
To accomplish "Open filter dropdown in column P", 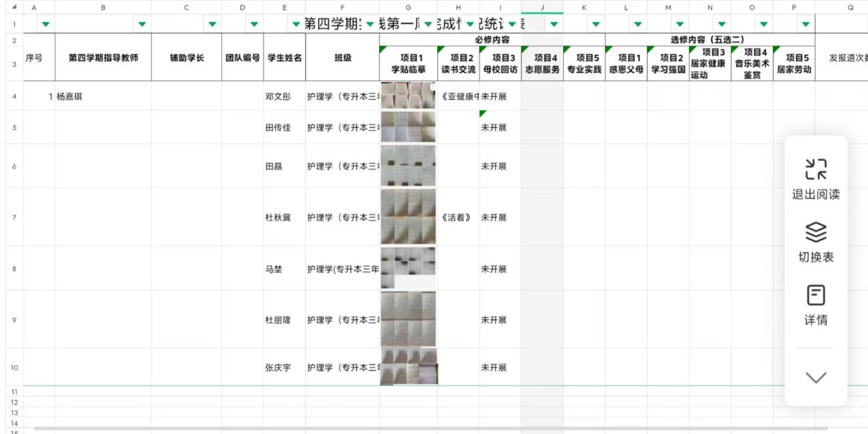I will tap(806, 24).
